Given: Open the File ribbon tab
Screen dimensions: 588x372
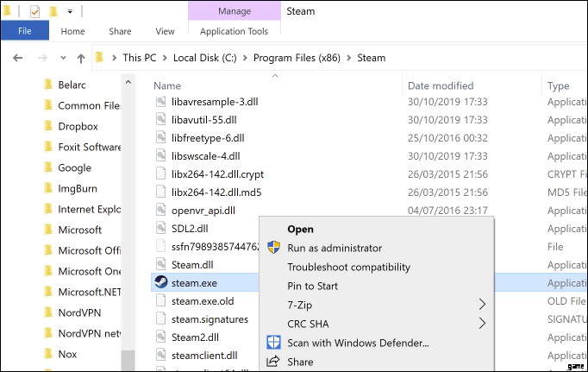Looking at the screenshot, I should [x=24, y=31].
